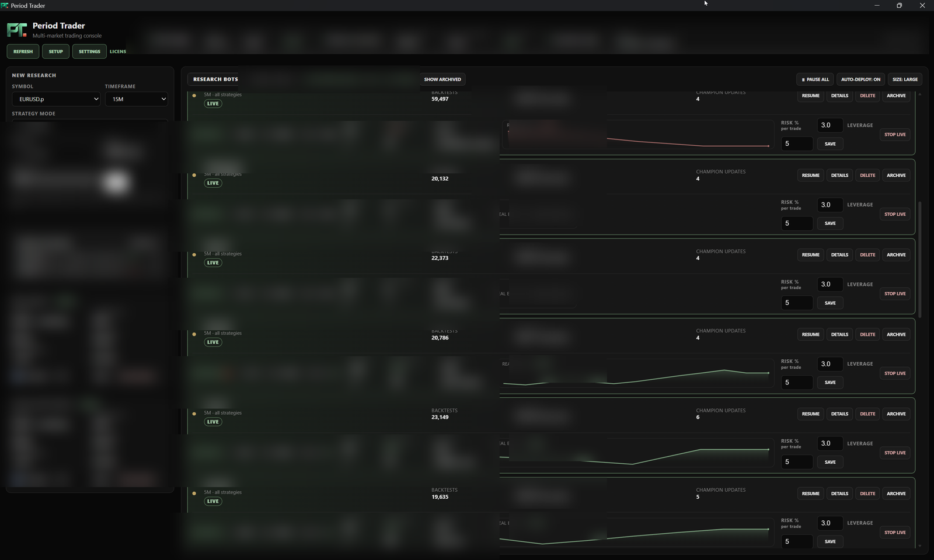934x560 pixels.
Task: Resume the bot with 20,132 backtests
Action: tap(810, 176)
